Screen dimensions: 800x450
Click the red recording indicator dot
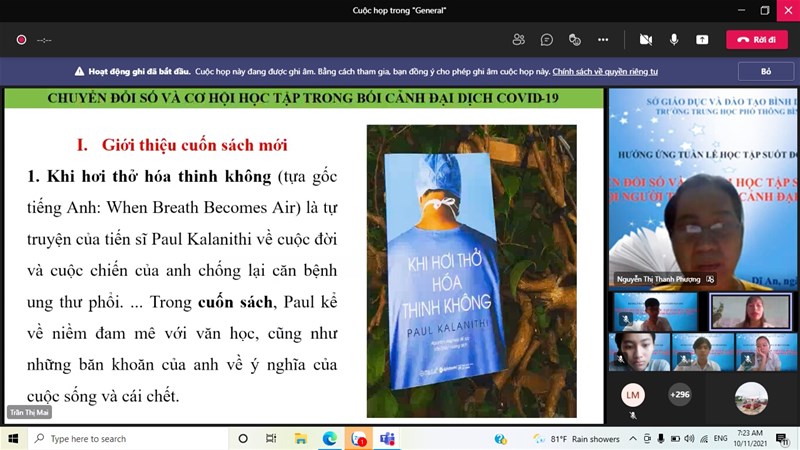(x=21, y=40)
